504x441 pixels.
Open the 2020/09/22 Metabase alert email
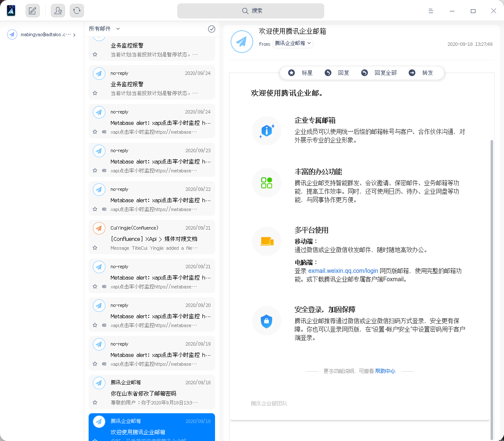click(152, 198)
